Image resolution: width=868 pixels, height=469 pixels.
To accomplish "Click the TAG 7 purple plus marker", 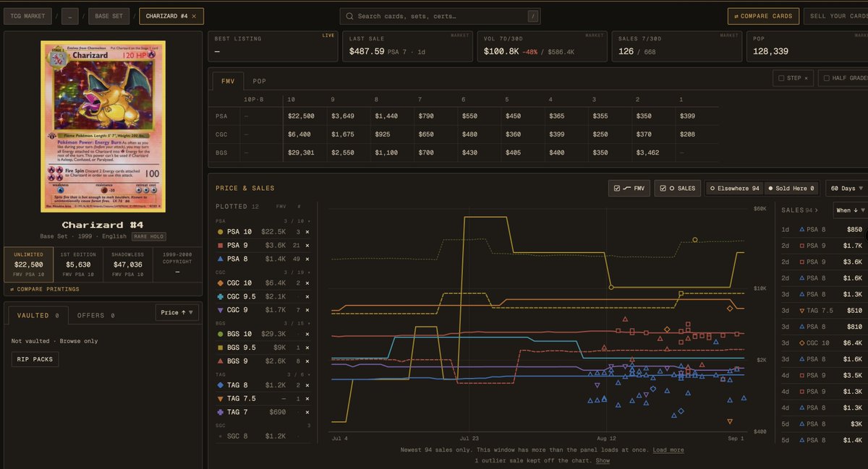I will pyautogui.click(x=221, y=412).
